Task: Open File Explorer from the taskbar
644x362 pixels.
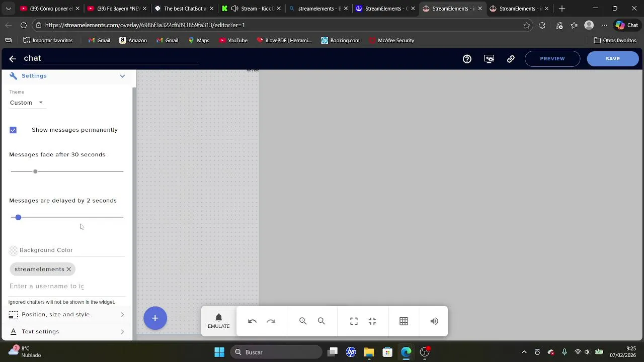Action: 369,352
